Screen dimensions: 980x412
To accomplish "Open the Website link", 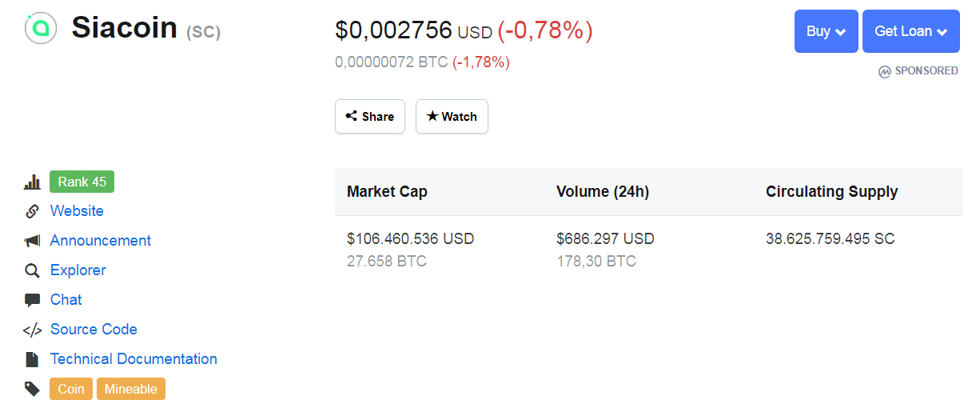I will [77, 211].
